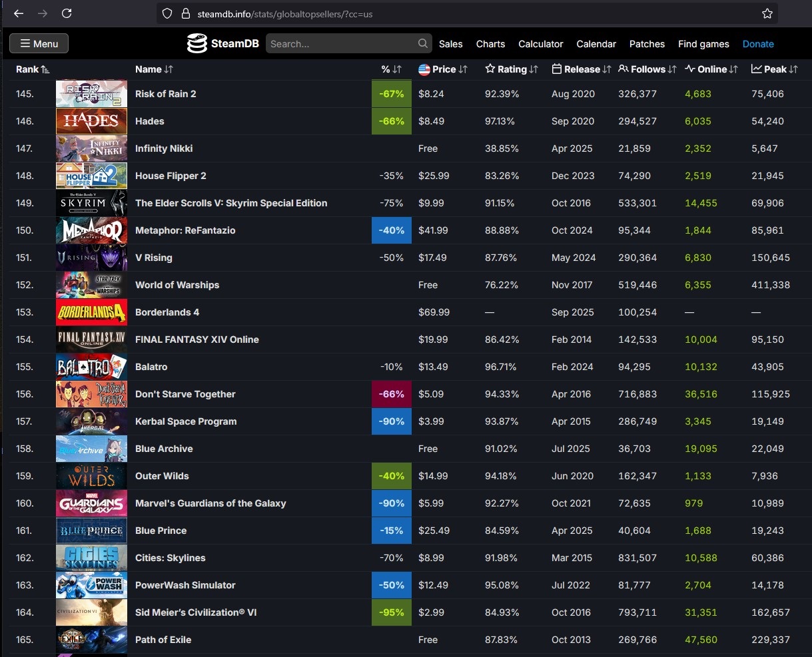Click the shield tracking protection icon
This screenshot has width=812, height=657.
[x=167, y=13]
